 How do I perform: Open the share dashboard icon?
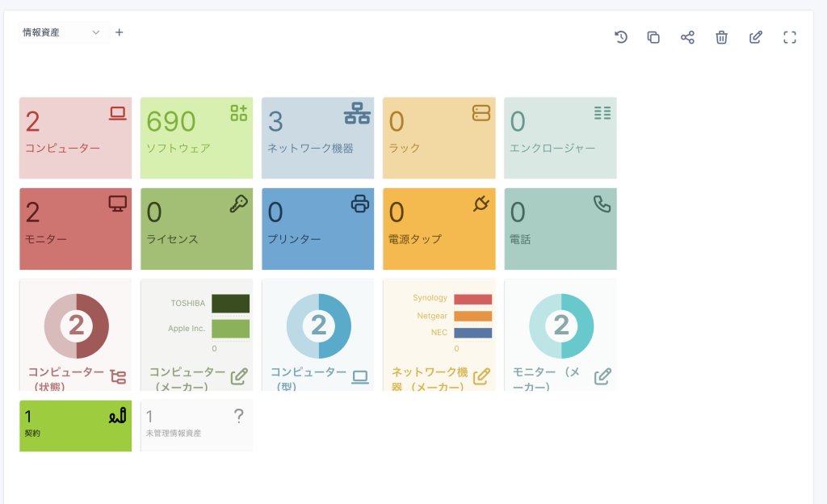687,37
